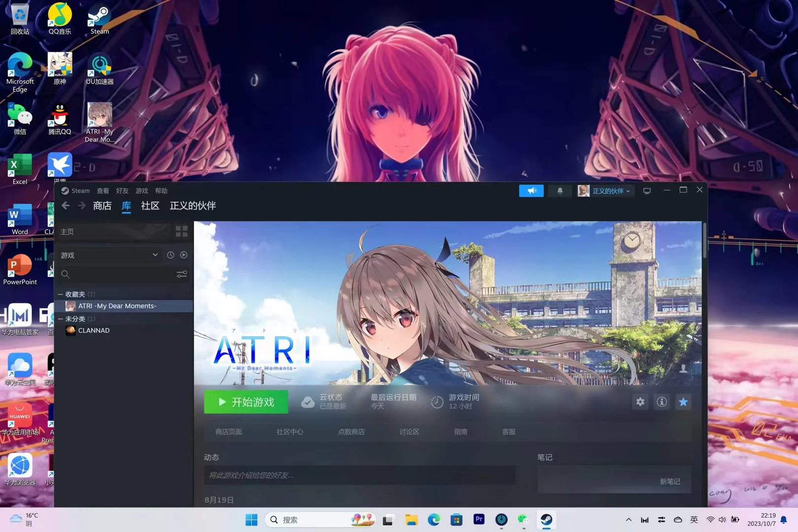Show ready-to-play games filter icon
The height and width of the screenshot is (532, 798).
pyautogui.click(x=184, y=255)
